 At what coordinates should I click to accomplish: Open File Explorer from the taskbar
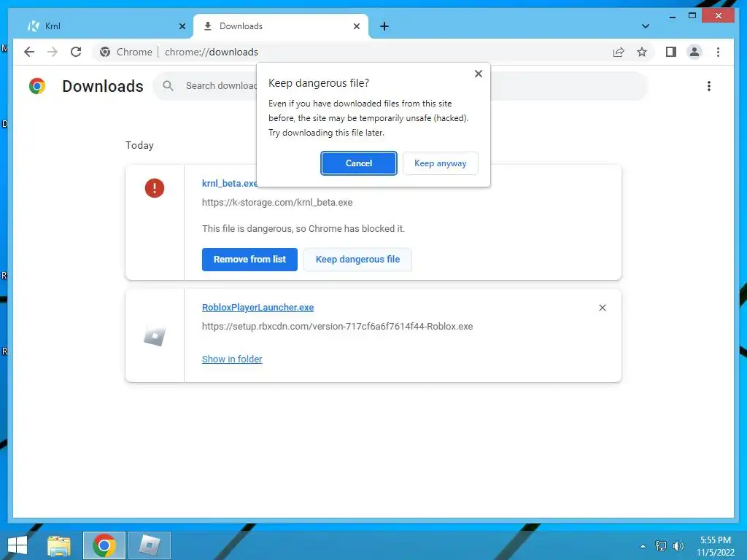(x=58, y=545)
